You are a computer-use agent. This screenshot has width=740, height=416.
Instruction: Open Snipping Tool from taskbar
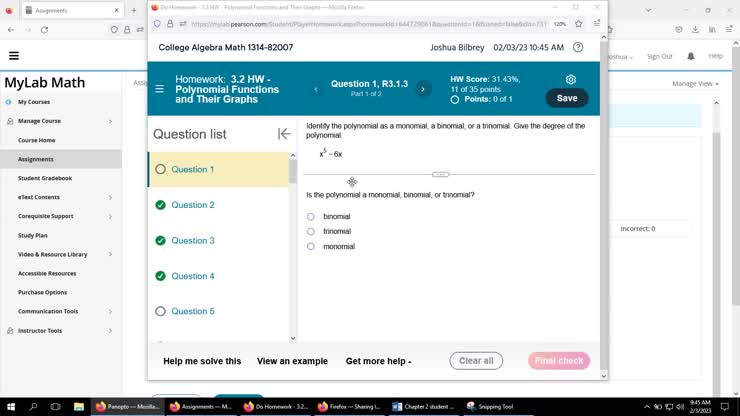click(489, 407)
